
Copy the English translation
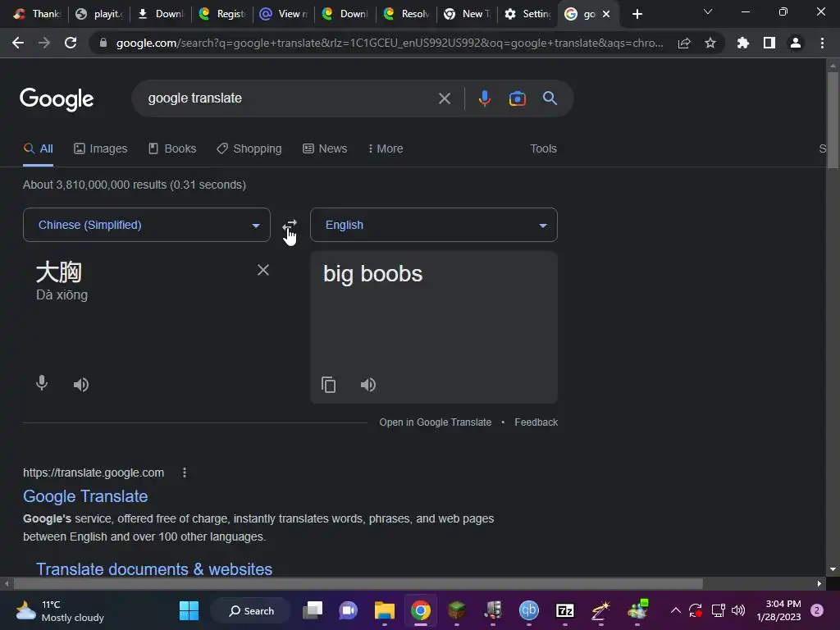tap(328, 385)
